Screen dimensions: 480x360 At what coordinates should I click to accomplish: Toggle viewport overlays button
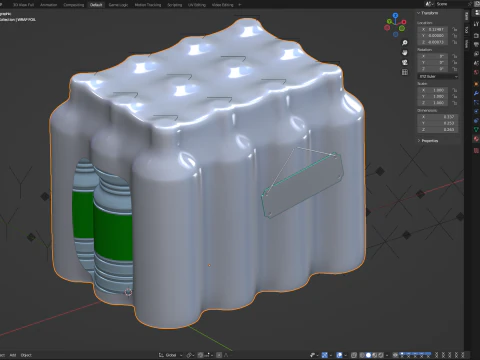[340, 355]
